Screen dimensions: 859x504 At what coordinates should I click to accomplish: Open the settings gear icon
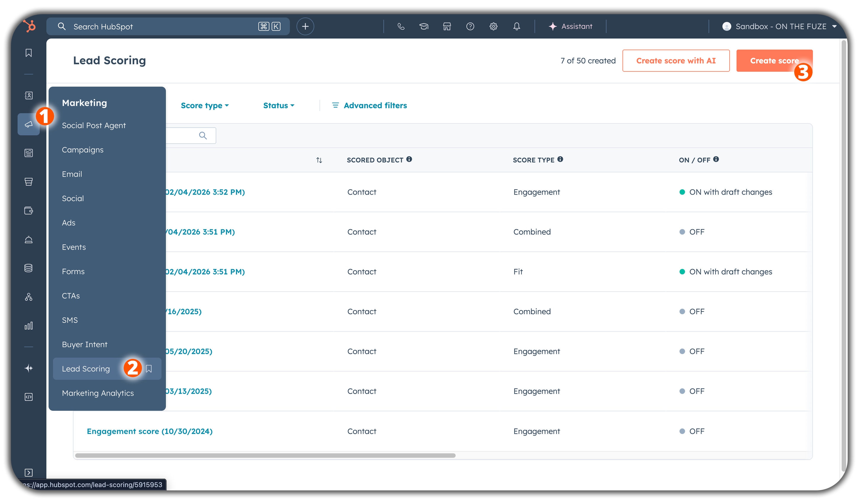(493, 26)
